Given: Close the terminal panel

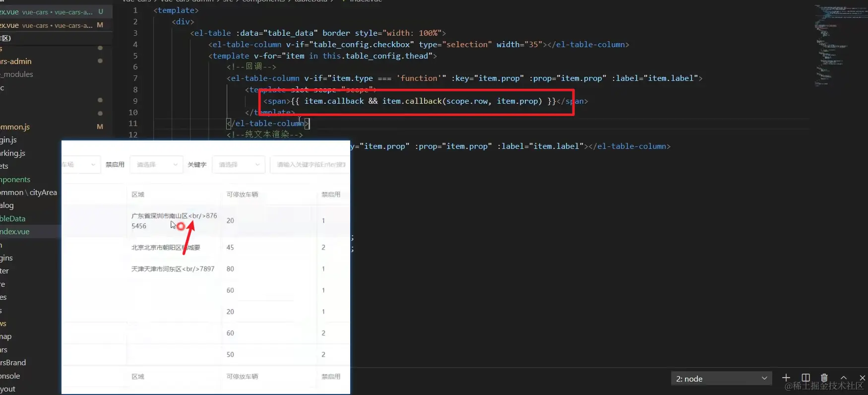Looking at the screenshot, I should pos(863,378).
